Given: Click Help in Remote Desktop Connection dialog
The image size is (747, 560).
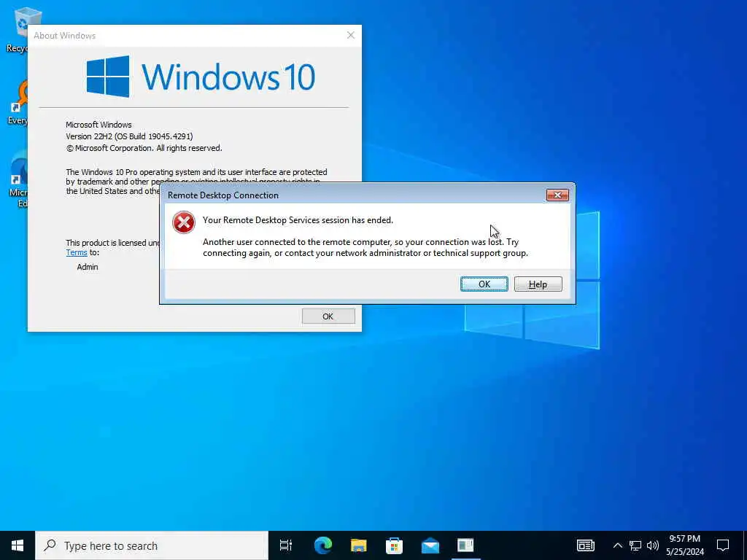Looking at the screenshot, I should (x=538, y=284).
